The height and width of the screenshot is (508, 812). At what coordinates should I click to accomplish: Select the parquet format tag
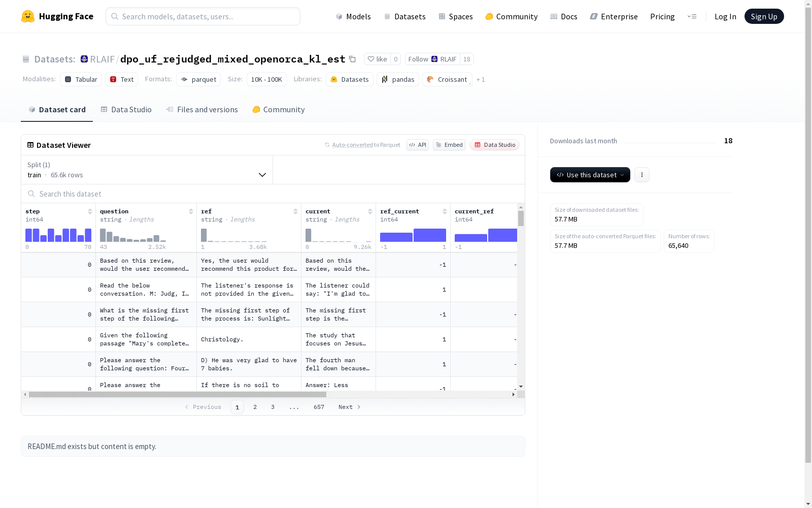[198, 79]
